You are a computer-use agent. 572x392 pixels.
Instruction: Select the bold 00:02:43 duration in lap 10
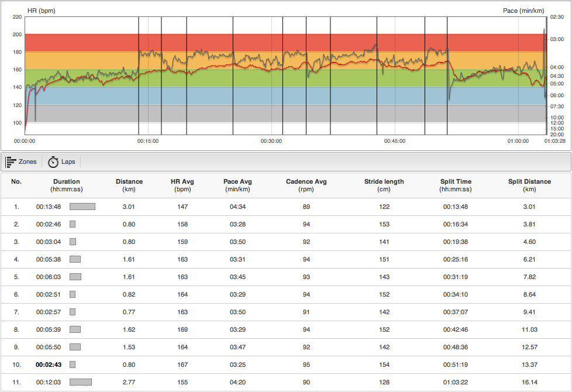49,365
